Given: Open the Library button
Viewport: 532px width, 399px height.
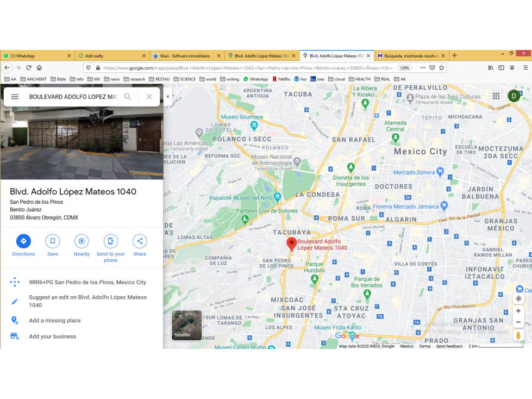Looking at the screenshot, I should pyautogui.click(x=491, y=67).
